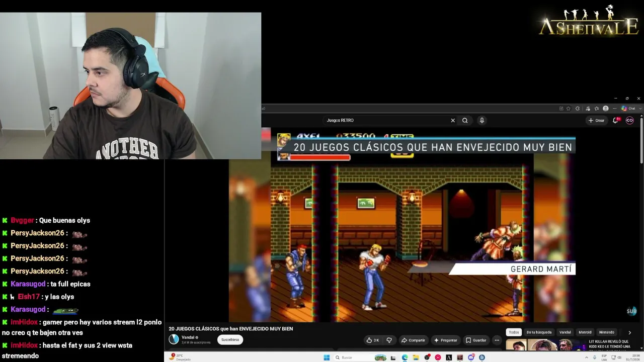Open the more actions ellipsis under video

497,340
